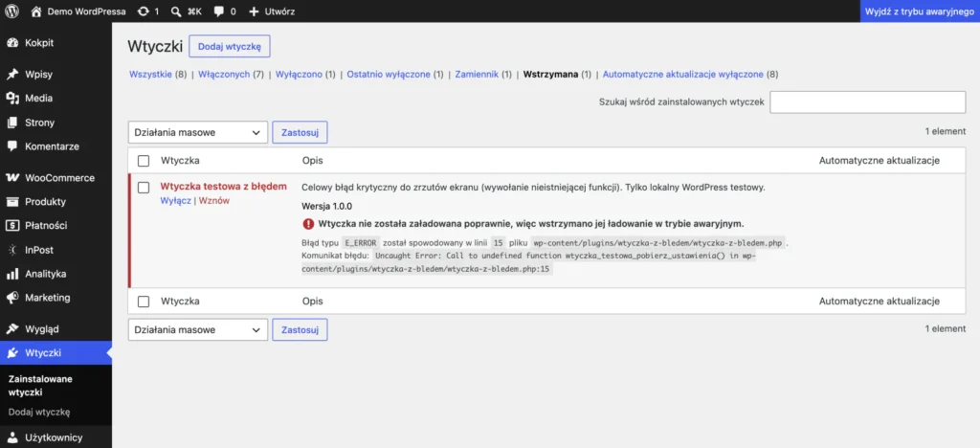Tick the select-all checkbox in the table header
980x448 pixels.
pyautogui.click(x=144, y=161)
